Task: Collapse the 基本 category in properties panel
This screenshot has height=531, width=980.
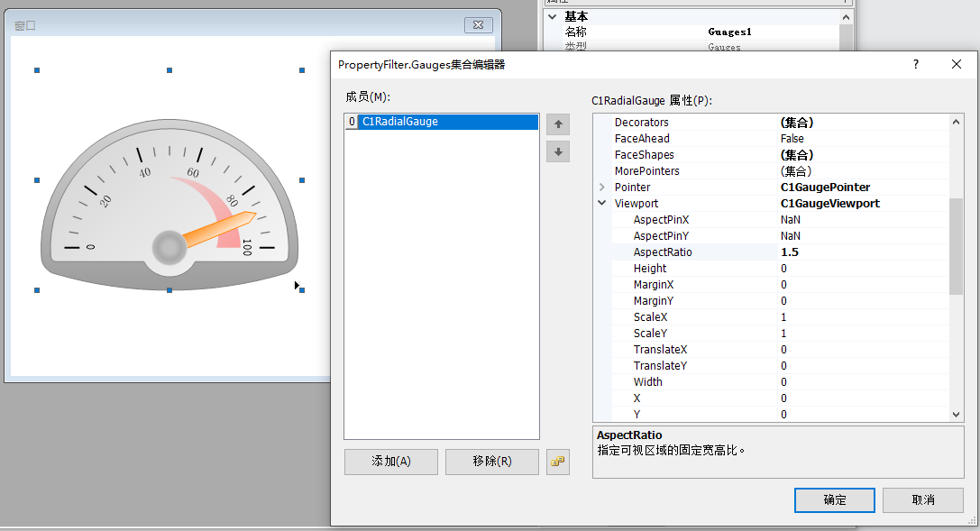Action: (552, 17)
